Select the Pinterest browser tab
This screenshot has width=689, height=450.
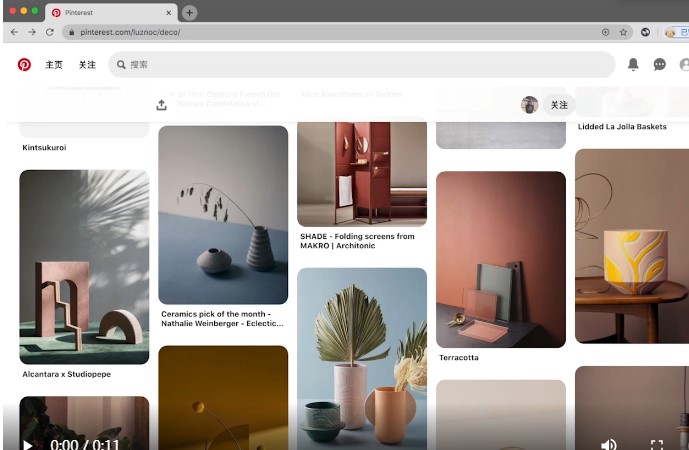click(112, 13)
